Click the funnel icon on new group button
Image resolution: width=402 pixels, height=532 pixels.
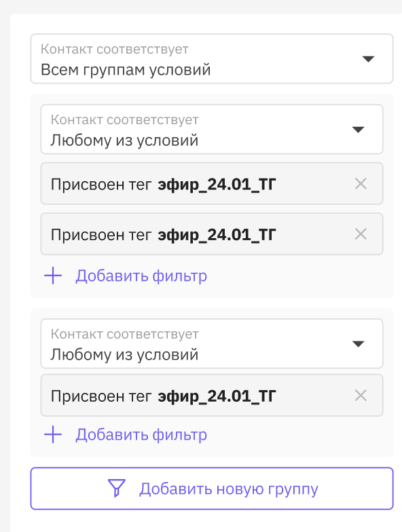click(x=117, y=489)
